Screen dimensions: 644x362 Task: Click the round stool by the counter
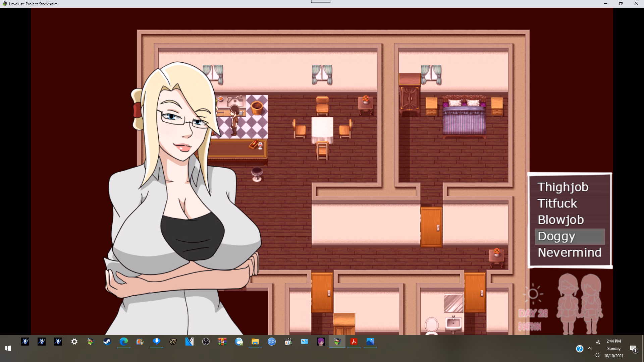click(257, 174)
